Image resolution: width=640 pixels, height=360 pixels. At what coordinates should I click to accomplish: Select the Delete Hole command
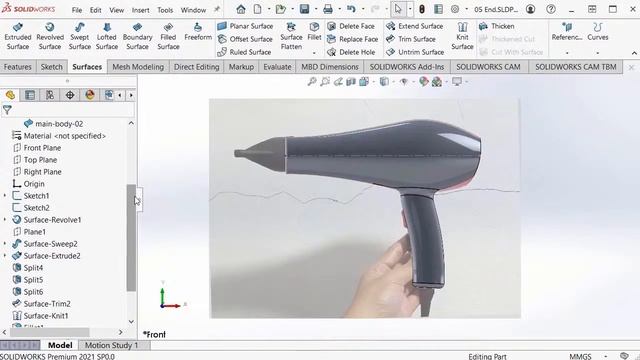pos(351,52)
